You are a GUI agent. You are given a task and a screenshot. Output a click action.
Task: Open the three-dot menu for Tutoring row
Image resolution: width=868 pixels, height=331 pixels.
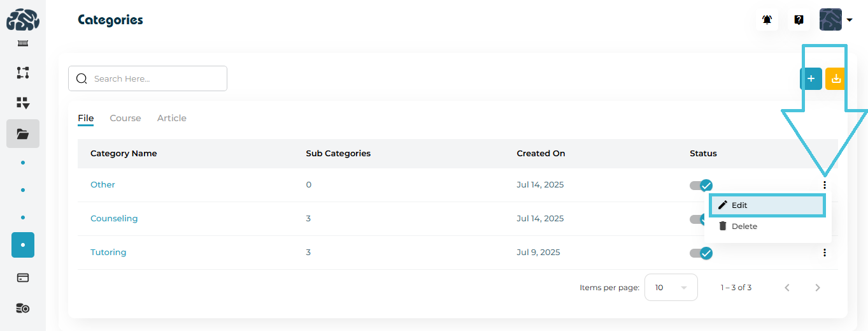(825, 253)
